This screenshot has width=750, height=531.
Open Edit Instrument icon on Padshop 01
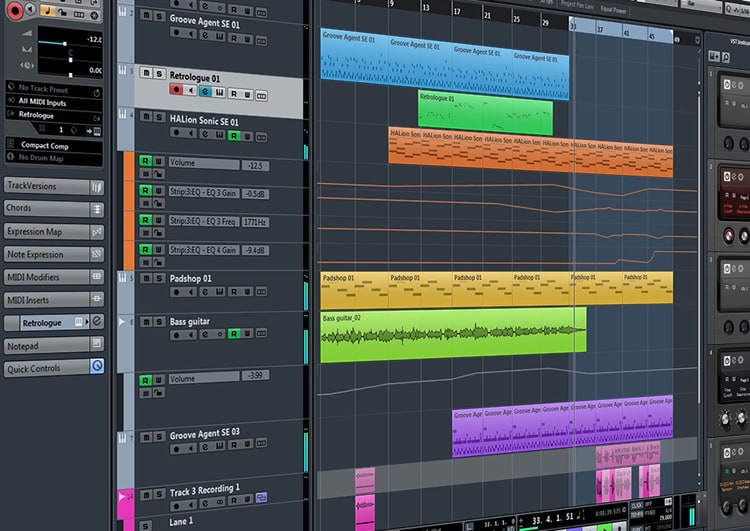tap(219, 291)
